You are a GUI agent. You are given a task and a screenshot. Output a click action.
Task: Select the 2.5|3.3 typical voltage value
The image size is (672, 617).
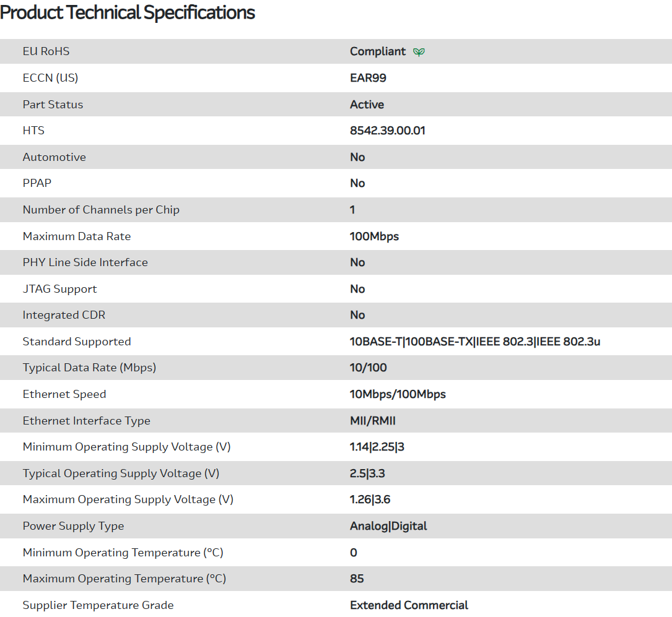click(367, 473)
